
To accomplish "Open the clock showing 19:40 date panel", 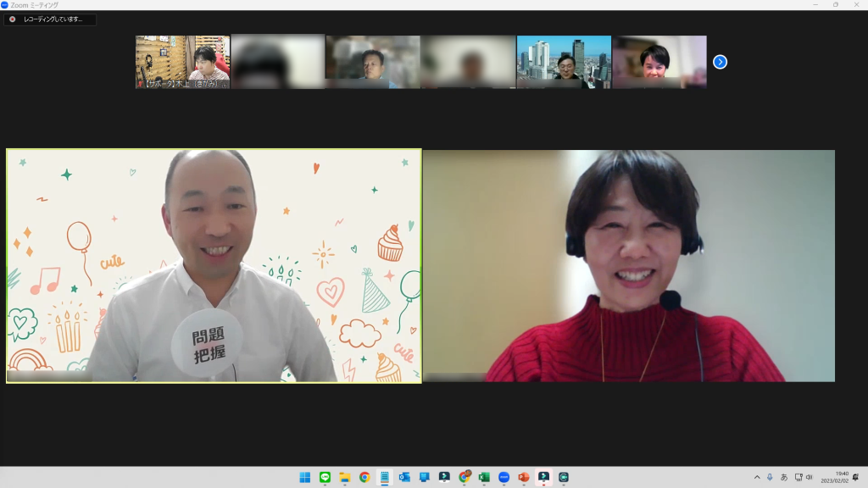I will 841,477.
